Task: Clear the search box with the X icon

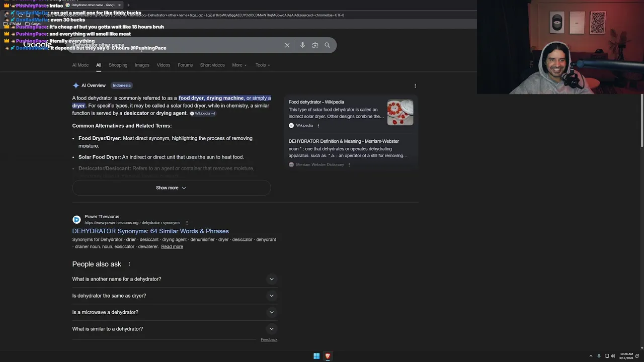Action: point(287,45)
